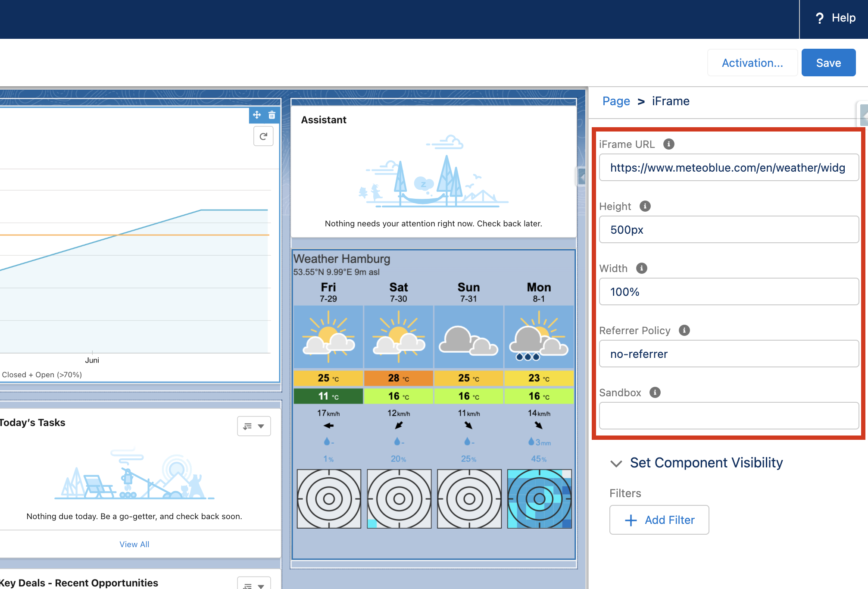The image size is (868, 589).
Task: Click Add Filter button
Action: (659, 520)
